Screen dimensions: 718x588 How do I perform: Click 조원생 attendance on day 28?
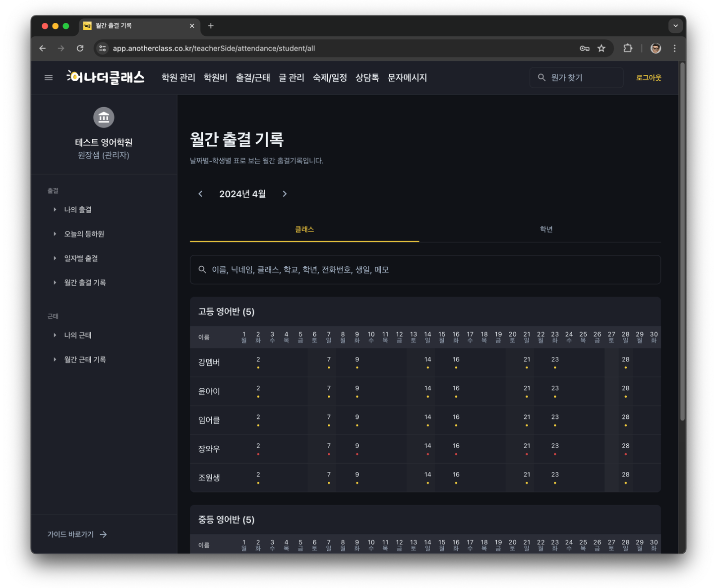(x=626, y=477)
